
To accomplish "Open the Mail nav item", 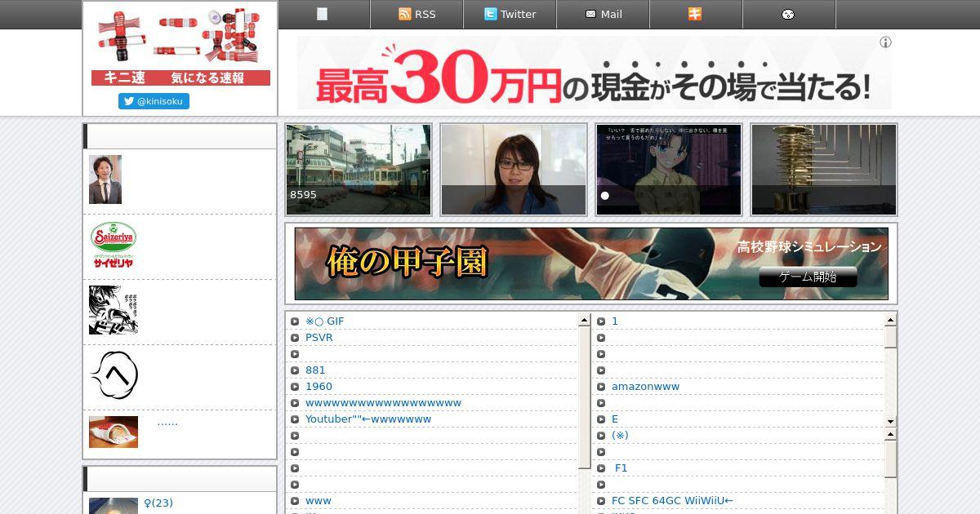I will [604, 14].
